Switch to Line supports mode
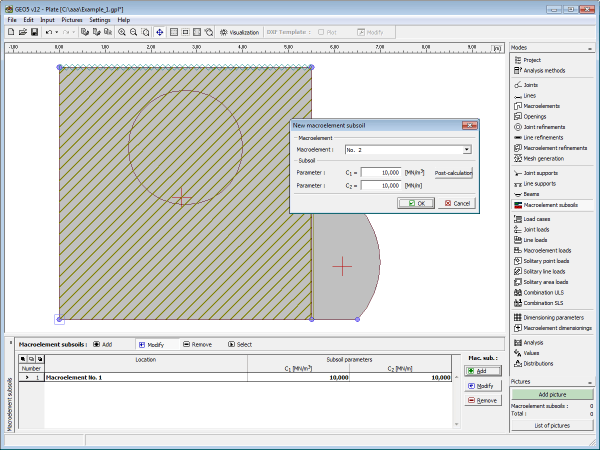This screenshot has height=450, width=600. coord(541,183)
